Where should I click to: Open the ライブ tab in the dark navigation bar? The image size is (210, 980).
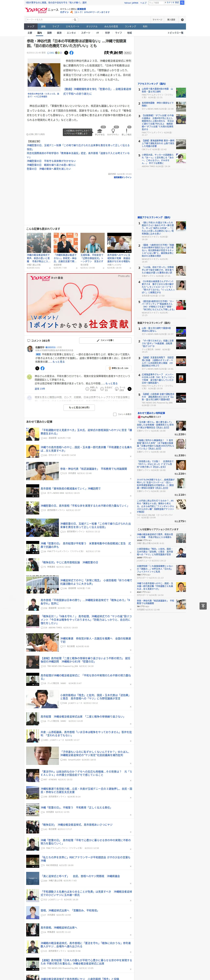(56, 27)
